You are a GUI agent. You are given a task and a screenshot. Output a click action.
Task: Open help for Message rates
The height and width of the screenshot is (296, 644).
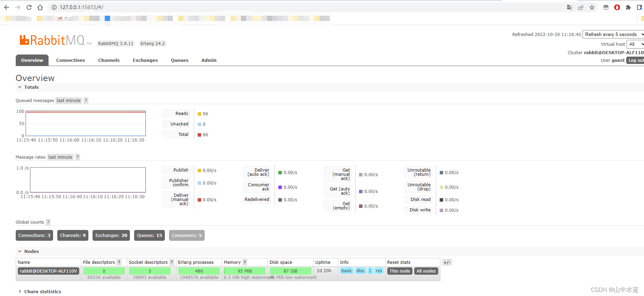pyautogui.click(x=78, y=157)
